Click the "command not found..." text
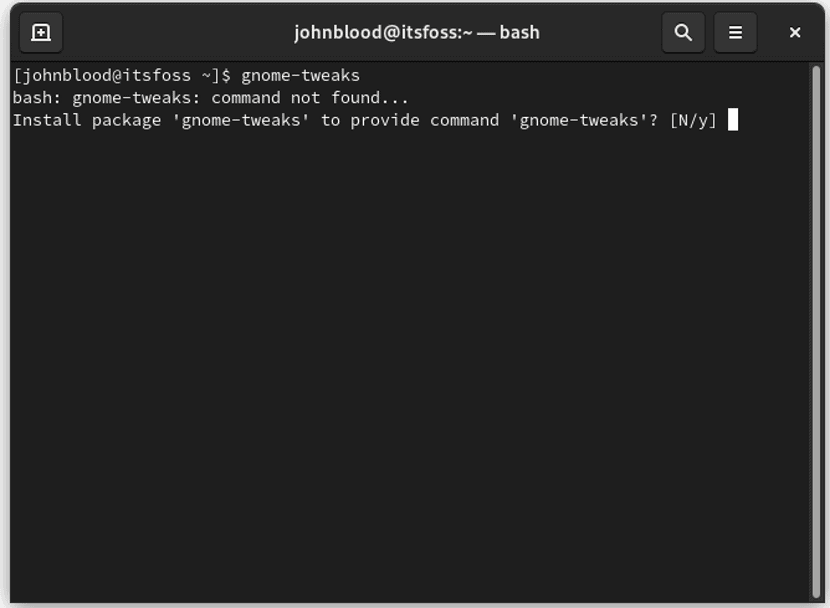 [310, 98]
